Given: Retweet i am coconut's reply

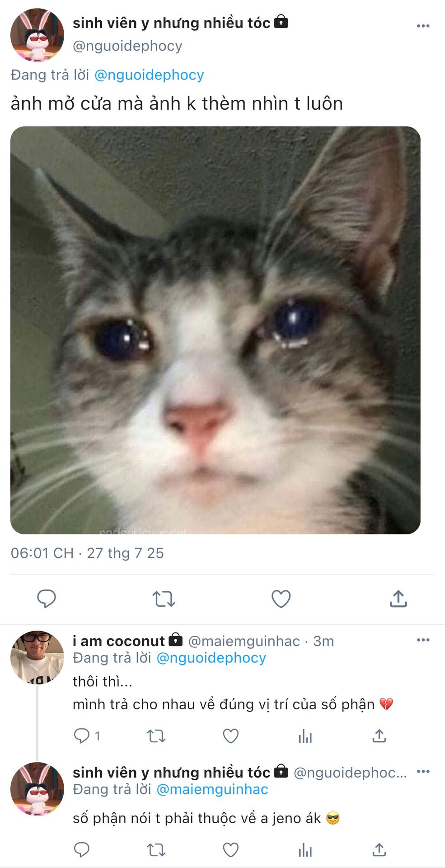Looking at the screenshot, I should [156, 736].
